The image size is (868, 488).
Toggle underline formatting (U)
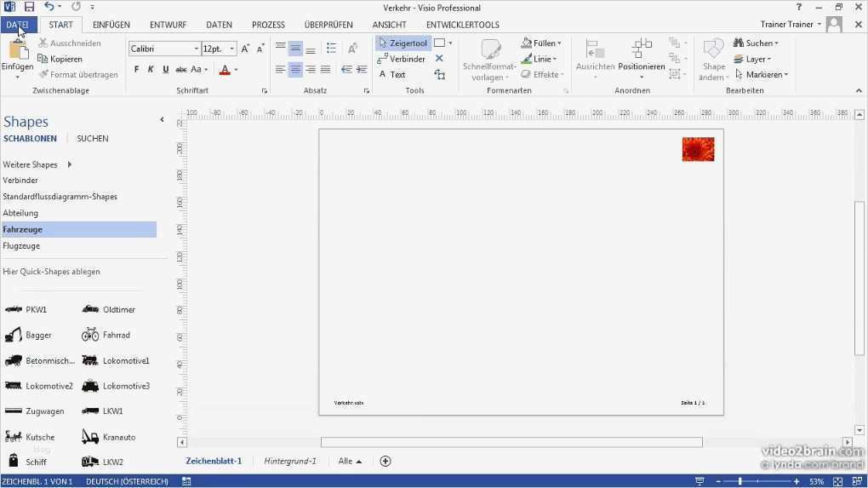pos(166,70)
